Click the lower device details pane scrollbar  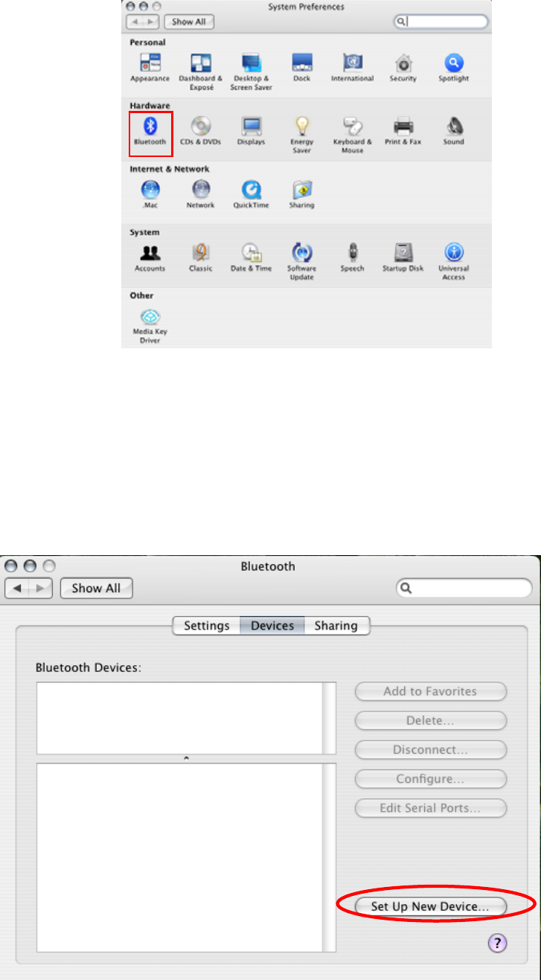[329, 857]
